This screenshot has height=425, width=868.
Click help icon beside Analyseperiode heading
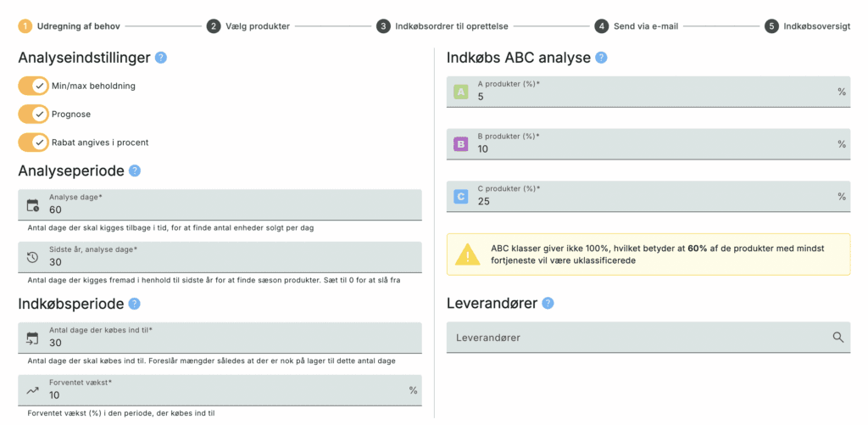[x=135, y=171]
